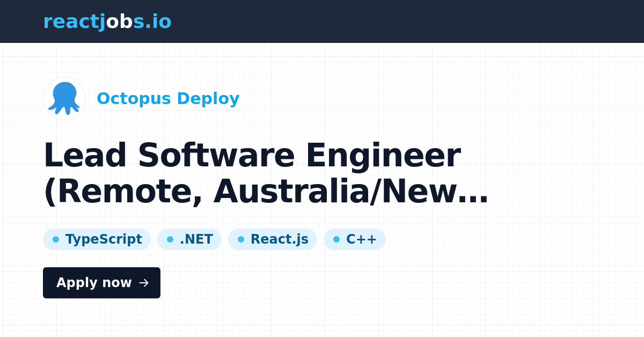Click the blue dot on the .NET tag
This screenshot has width=644, height=337.
click(170, 239)
